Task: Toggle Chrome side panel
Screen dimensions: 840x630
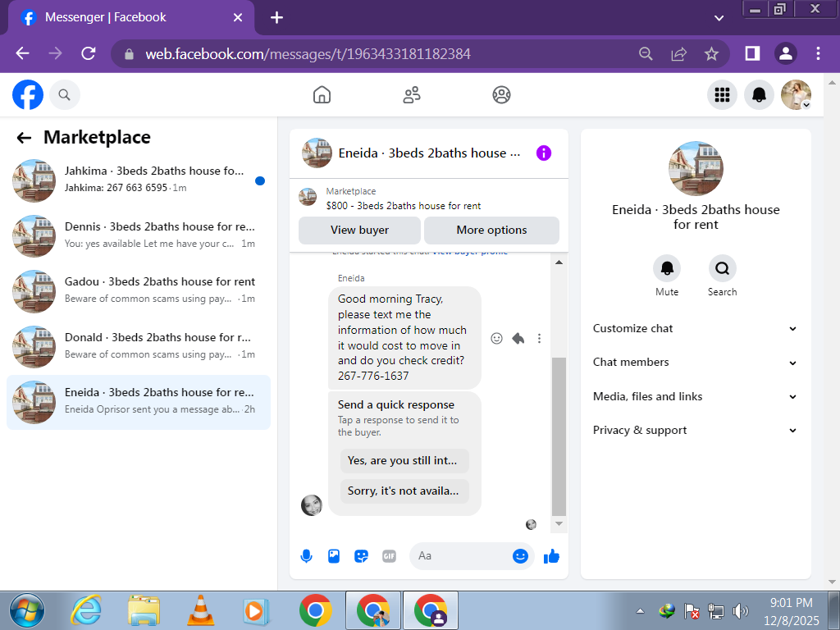Action: pyautogui.click(x=752, y=53)
